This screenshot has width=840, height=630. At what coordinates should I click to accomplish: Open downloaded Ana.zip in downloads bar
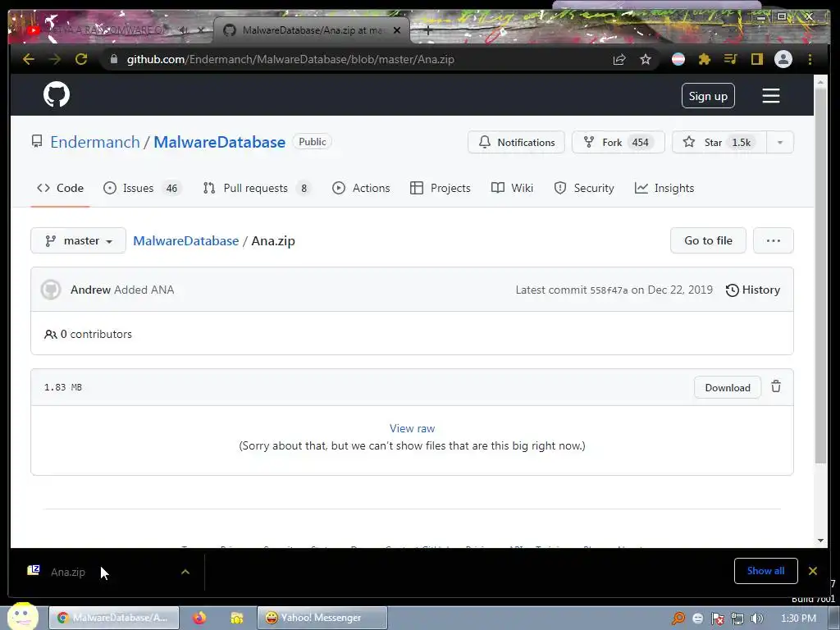tap(68, 572)
